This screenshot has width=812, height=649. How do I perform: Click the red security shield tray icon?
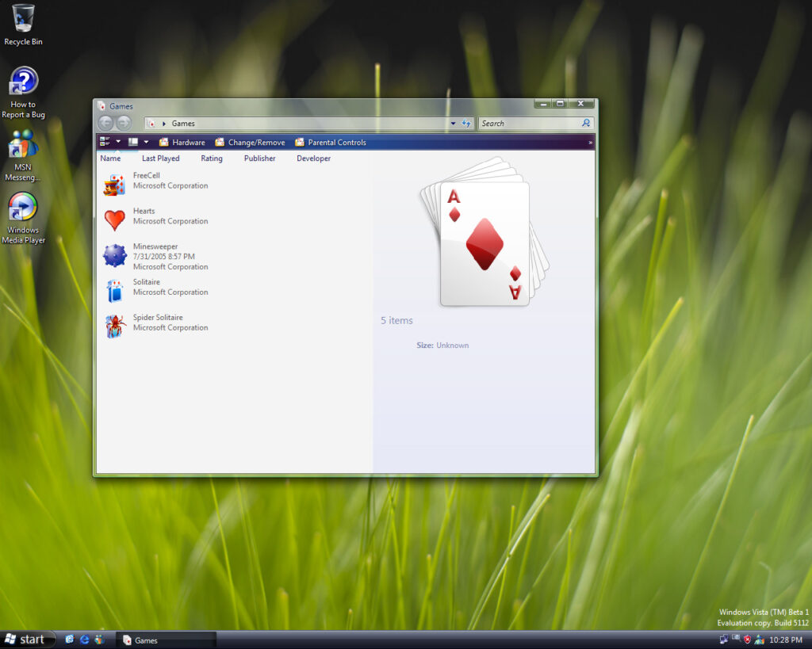coord(747,639)
